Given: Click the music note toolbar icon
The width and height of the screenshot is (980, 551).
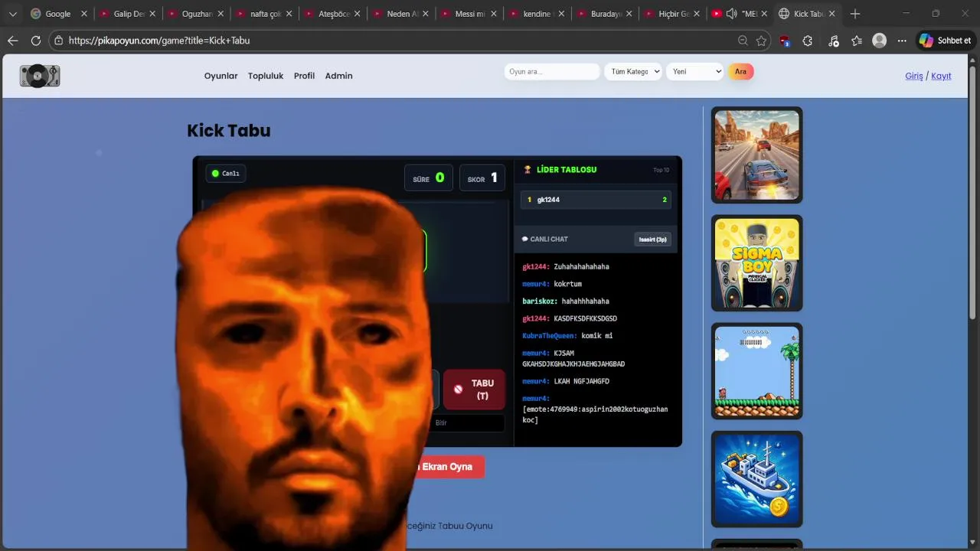Looking at the screenshot, I should (x=834, y=41).
